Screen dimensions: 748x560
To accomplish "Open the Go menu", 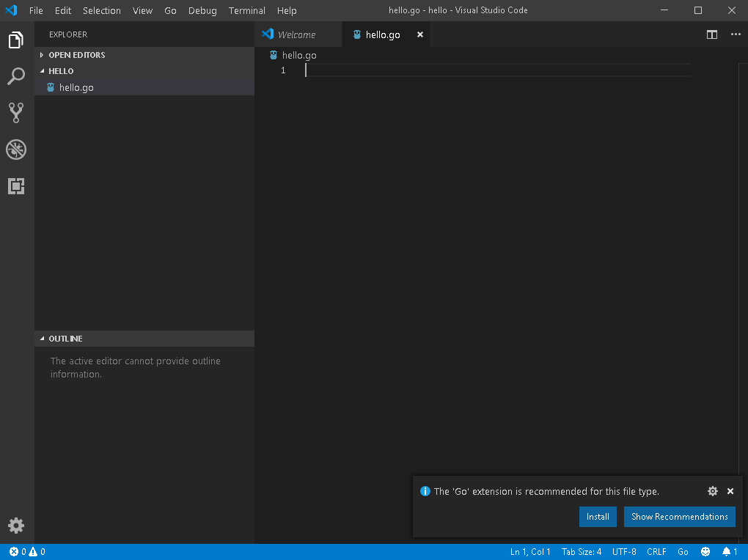I will [x=170, y=10].
